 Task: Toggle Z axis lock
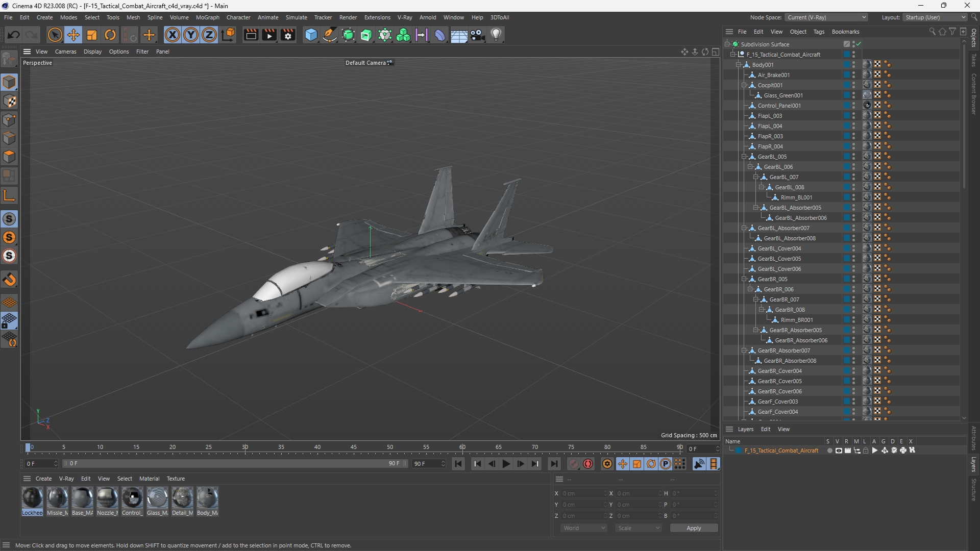pyautogui.click(x=209, y=35)
